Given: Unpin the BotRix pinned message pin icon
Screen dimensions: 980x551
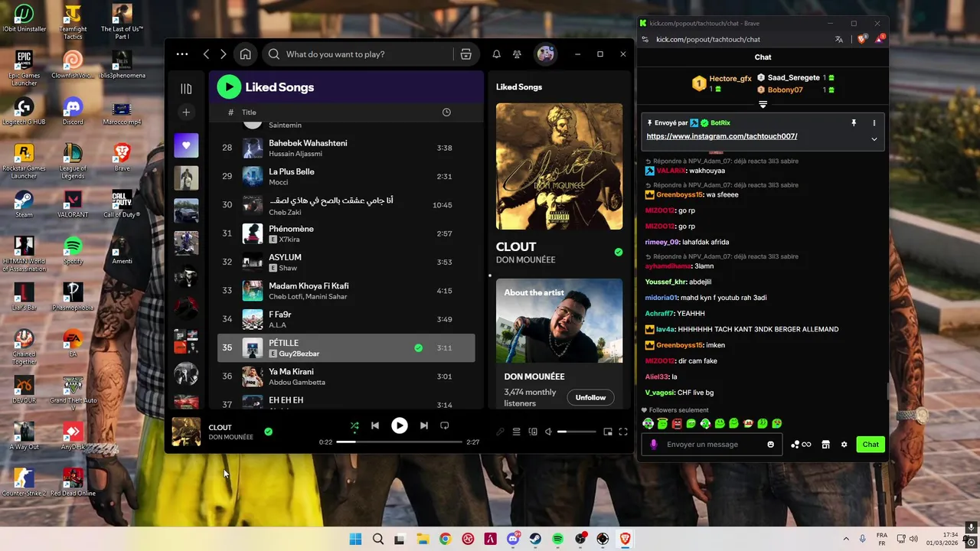Looking at the screenshot, I should click(854, 122).
